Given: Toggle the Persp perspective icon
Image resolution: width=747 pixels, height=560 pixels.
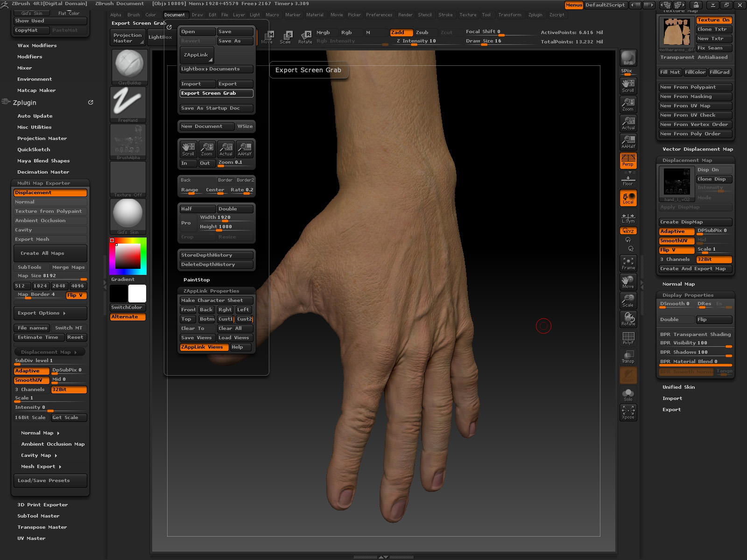Looking at the screenshot, I should pyautogui.click(x=628, y=160).
